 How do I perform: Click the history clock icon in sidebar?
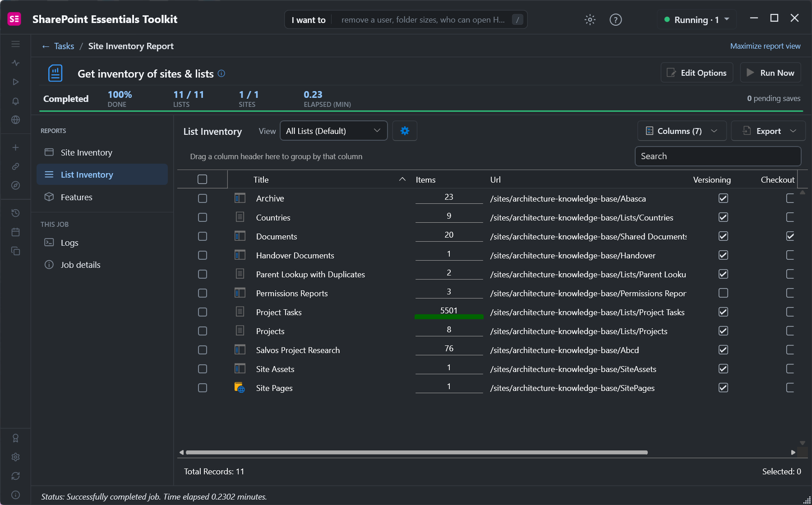tap(15, 213)
